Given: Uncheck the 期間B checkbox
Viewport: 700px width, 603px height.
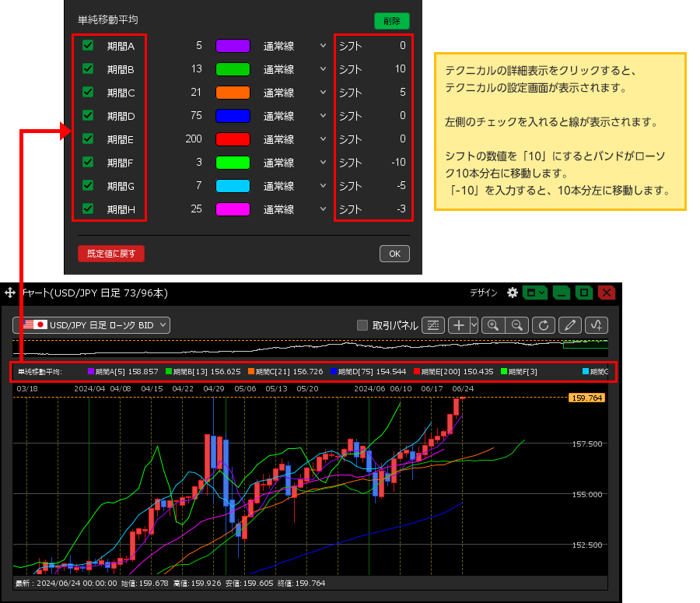Looking at the screenshot, I should point(88,68).
